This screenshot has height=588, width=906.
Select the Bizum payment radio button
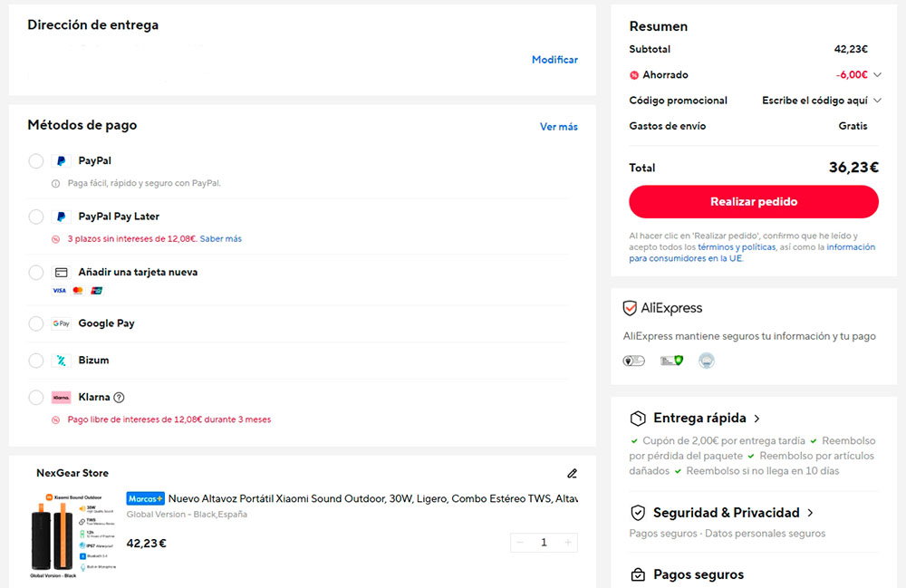coord(36,361)
